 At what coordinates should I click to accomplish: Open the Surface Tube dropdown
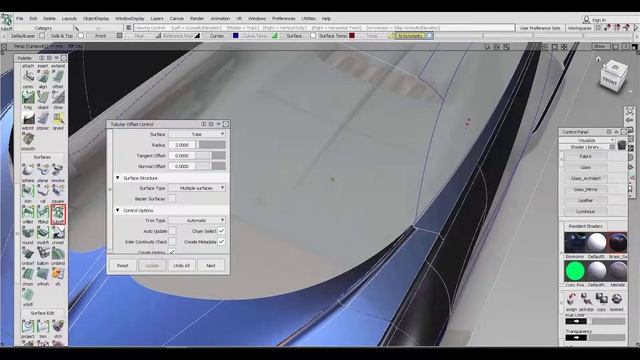coord(197,134)
